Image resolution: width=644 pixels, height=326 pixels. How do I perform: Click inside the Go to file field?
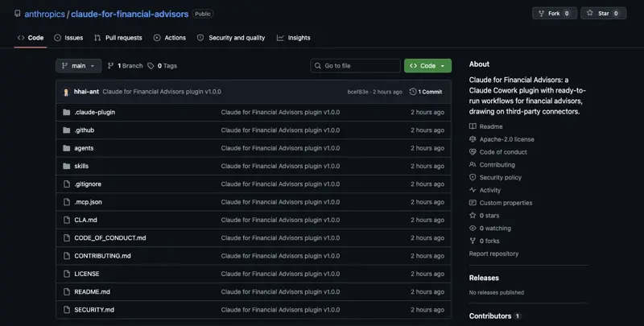(x=355, y=66)
